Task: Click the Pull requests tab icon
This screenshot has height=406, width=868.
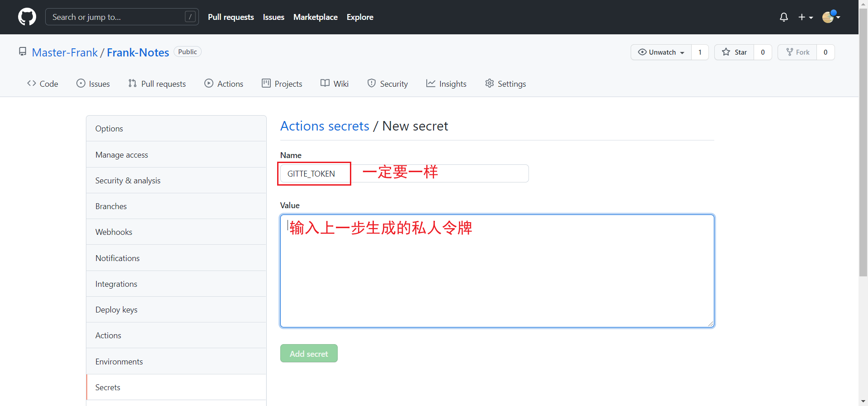Action: tap(132, 83)
